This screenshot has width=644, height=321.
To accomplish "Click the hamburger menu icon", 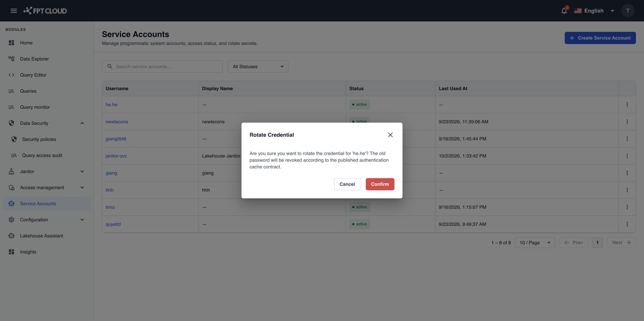I will (x=14, y=11).
